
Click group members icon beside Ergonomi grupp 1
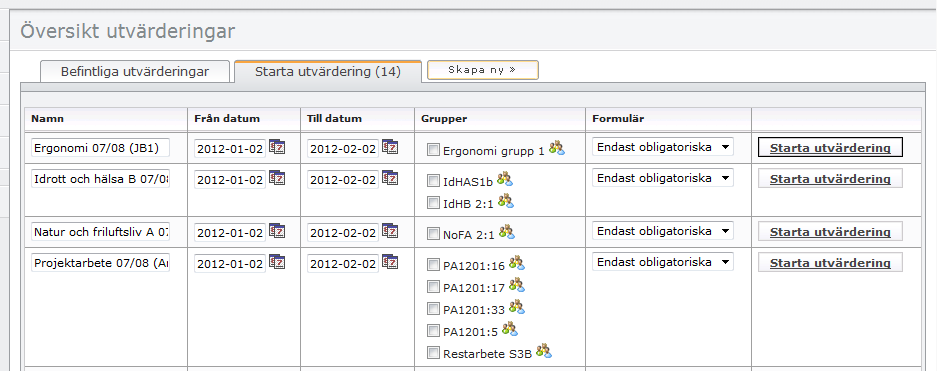tap(557, 148)
